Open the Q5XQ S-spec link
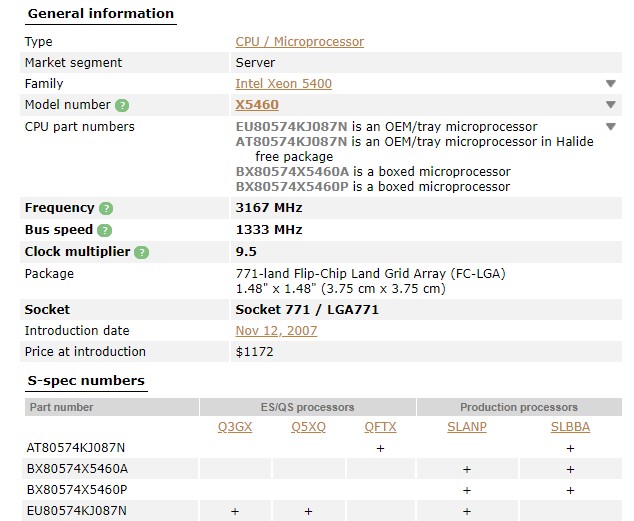Viewport: 634px width, 521px height. tap(308, 427)
